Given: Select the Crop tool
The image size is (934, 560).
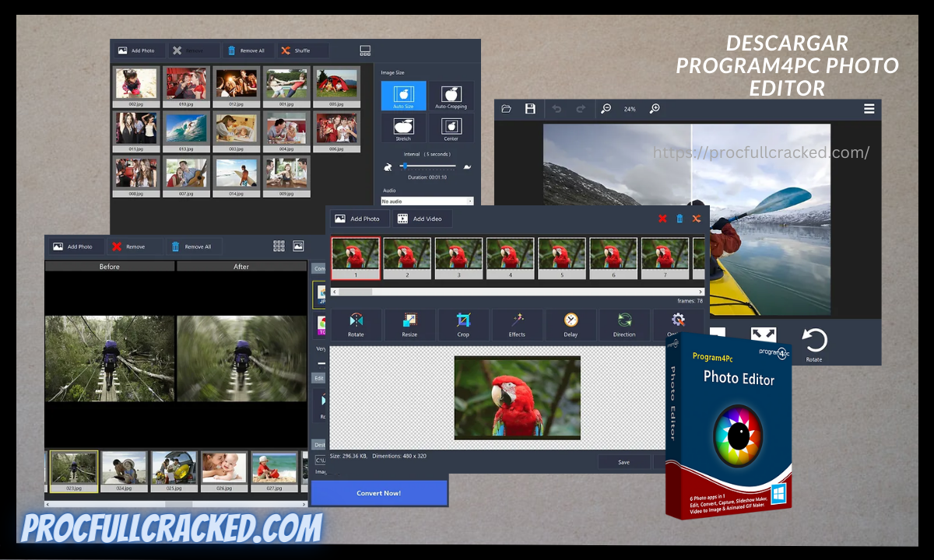Looking at the screenshot, I should coord(463,324).
